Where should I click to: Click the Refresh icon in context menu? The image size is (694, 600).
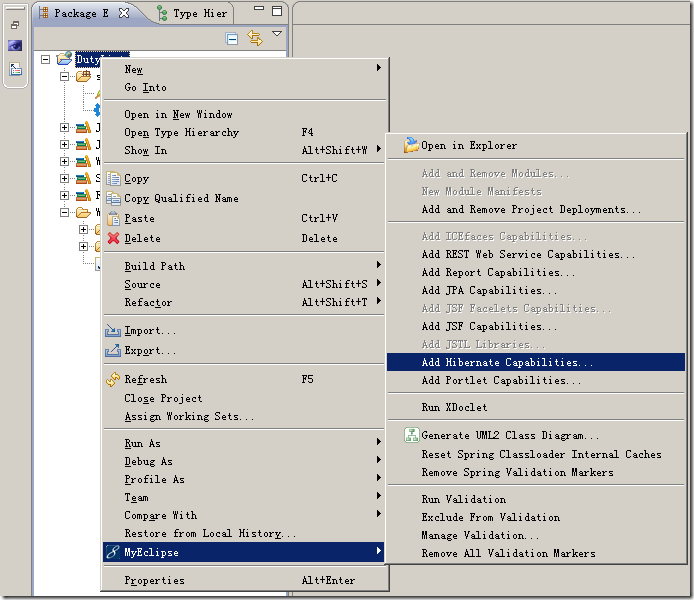[x=113, y=380]
